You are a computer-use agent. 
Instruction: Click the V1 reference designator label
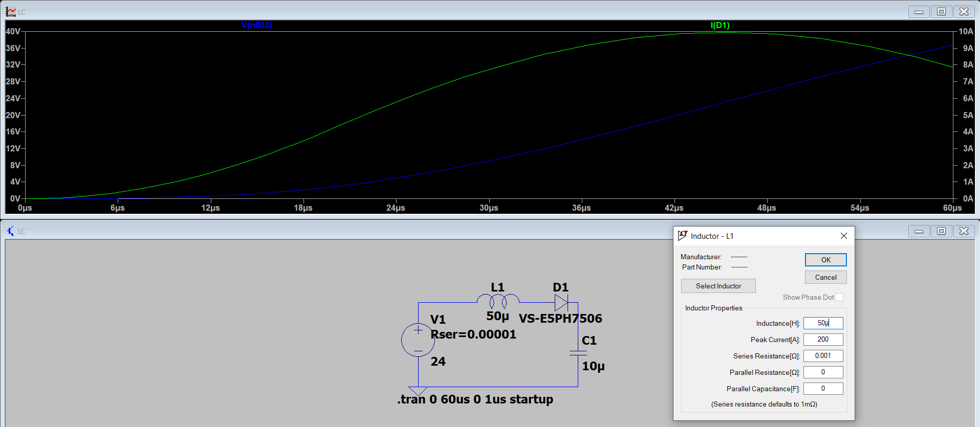point(438,320)
